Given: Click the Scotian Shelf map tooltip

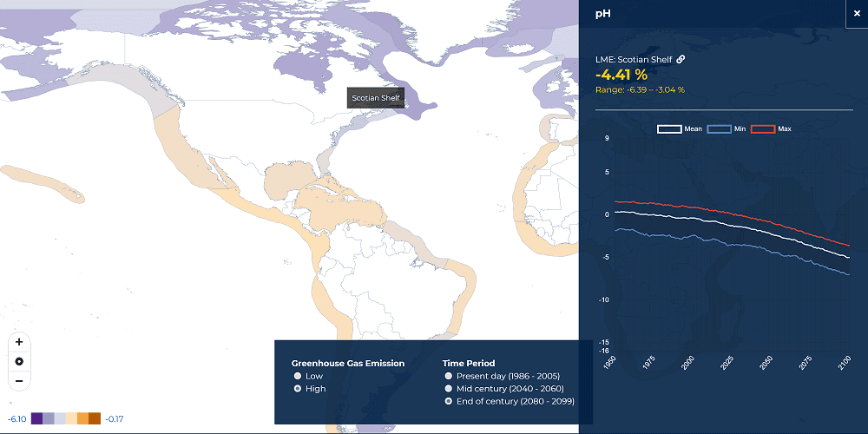Looking at the screenshot, I should [x=376, y=98].
